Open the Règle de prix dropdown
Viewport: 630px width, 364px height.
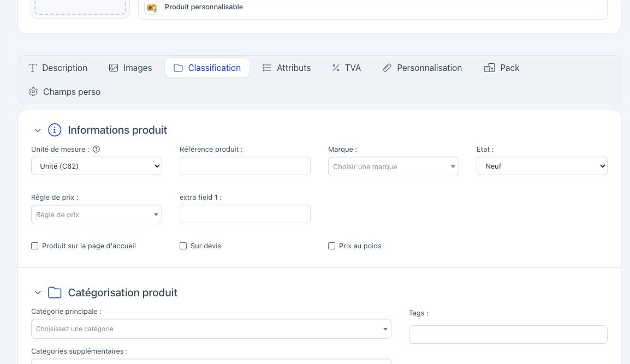(x=97, y=214)
